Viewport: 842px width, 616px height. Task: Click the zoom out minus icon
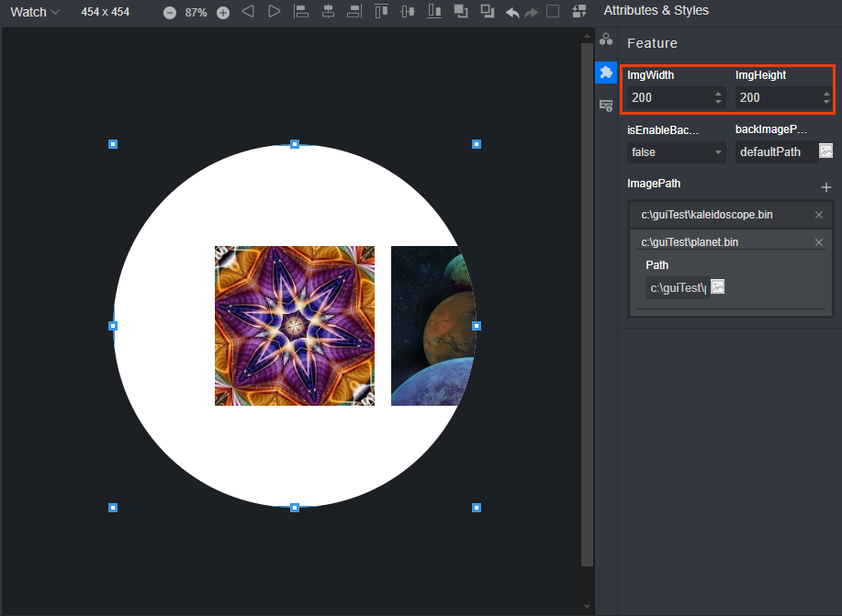[x=170, y=13]
